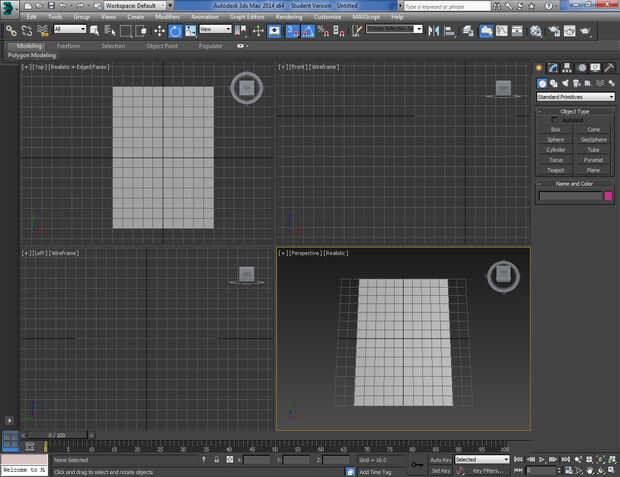Click the object name input field
620x477 pixels.
(x=569, y=196)
